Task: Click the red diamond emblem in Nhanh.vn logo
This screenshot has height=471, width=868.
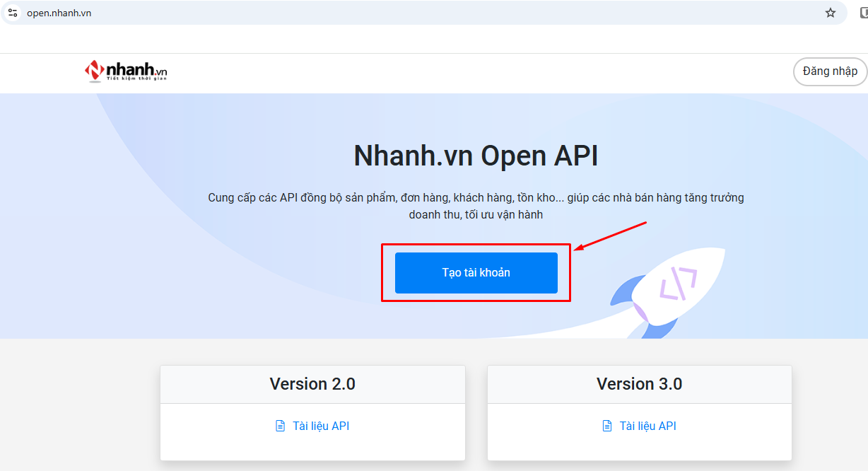Action: point(94,70)
